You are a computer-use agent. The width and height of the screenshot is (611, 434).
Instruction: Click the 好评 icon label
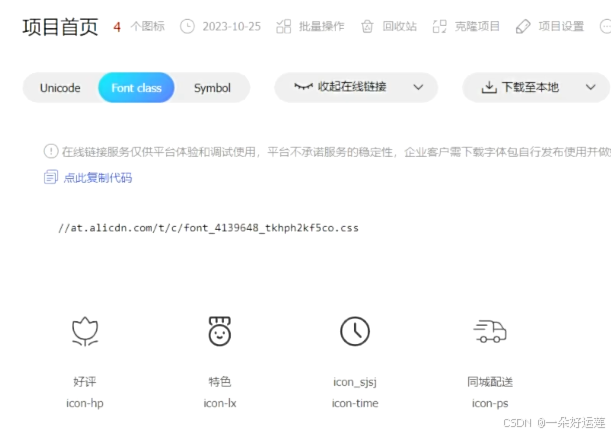point(85,381)
